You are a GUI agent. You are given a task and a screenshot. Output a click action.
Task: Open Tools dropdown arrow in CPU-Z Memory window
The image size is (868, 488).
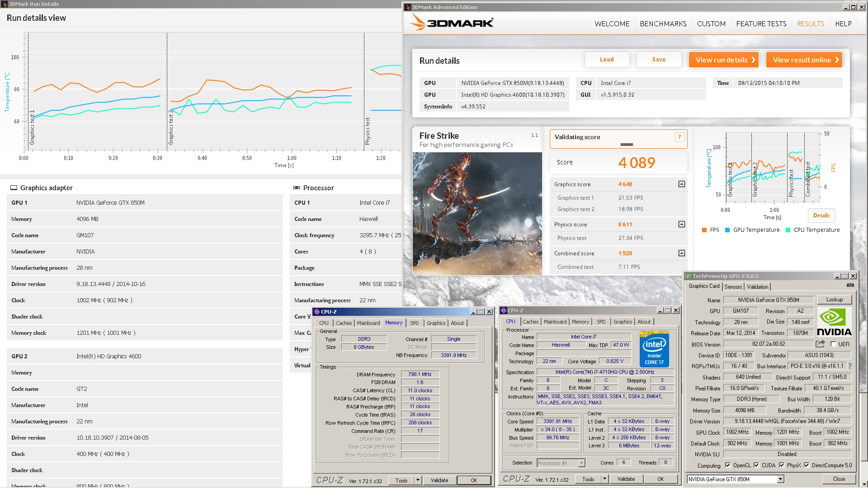point(418,480)
